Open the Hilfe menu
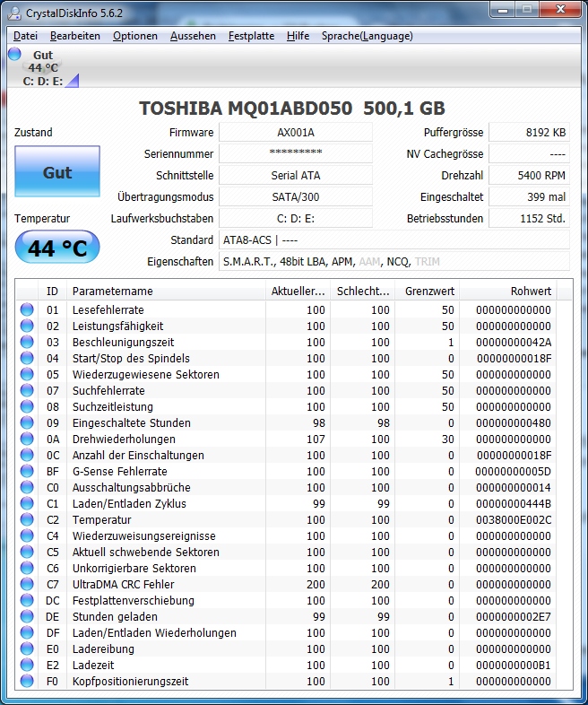The width and height of the screenshot is (588, 705). 298,36
